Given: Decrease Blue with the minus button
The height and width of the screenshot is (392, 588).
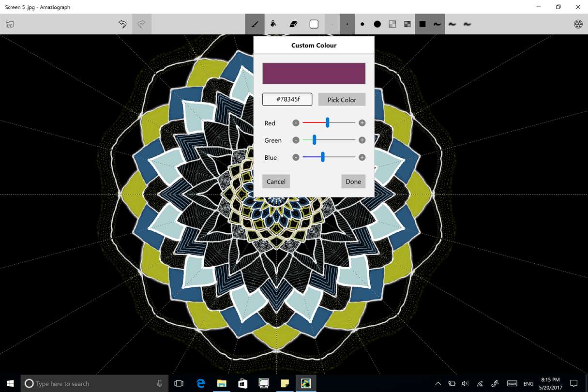Looking at the screenshot, I should click(296, 157).
